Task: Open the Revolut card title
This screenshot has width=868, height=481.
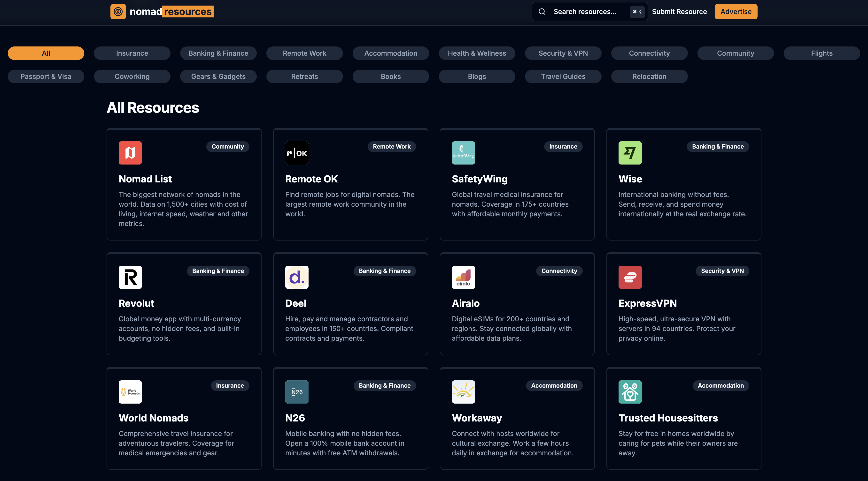Action: click(x=136, y=304)
